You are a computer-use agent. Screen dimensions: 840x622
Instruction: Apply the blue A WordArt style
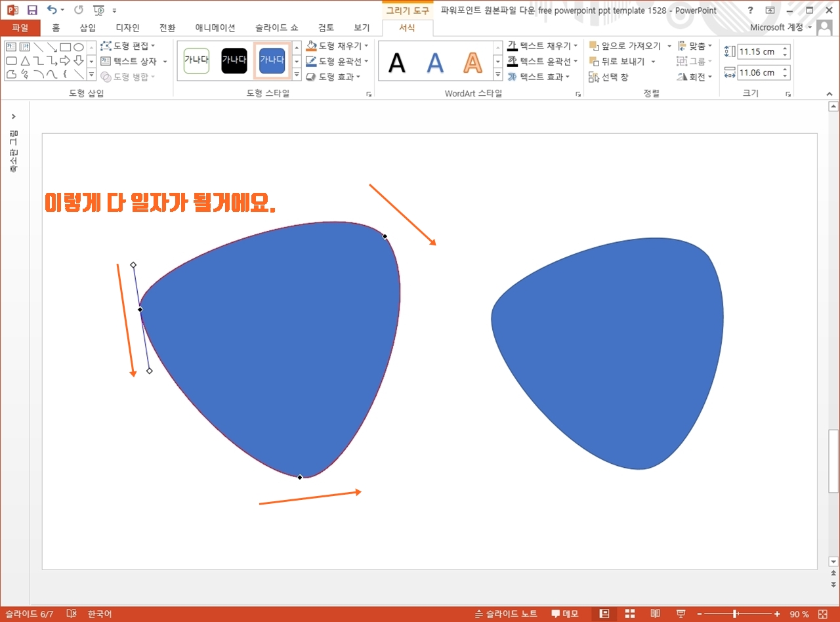tap(435, 62)
